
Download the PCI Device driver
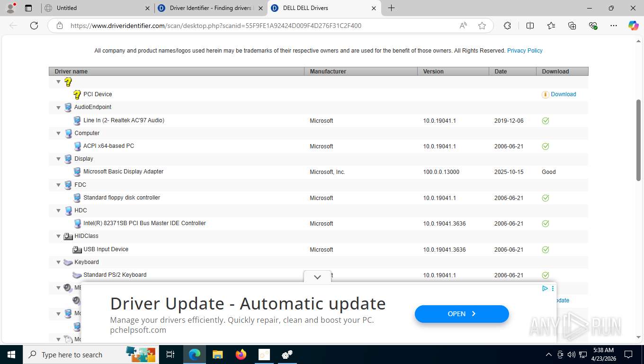[x=563, y=94]
